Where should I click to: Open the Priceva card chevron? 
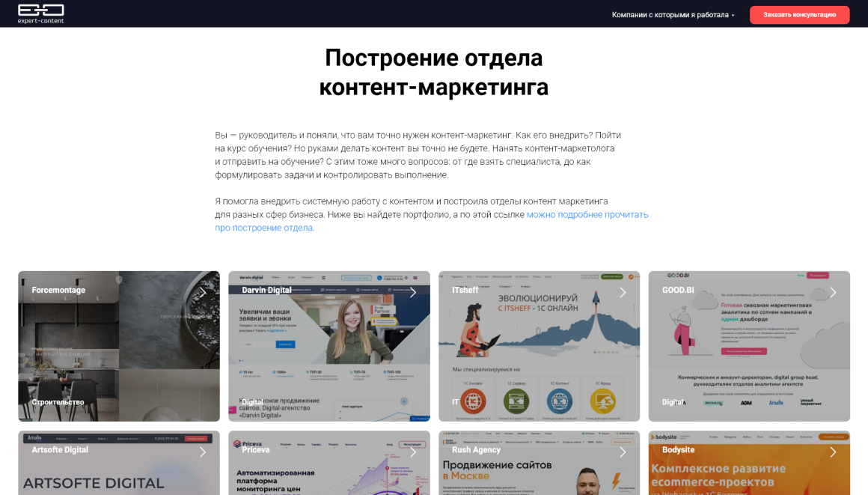(x=413, y=452)
